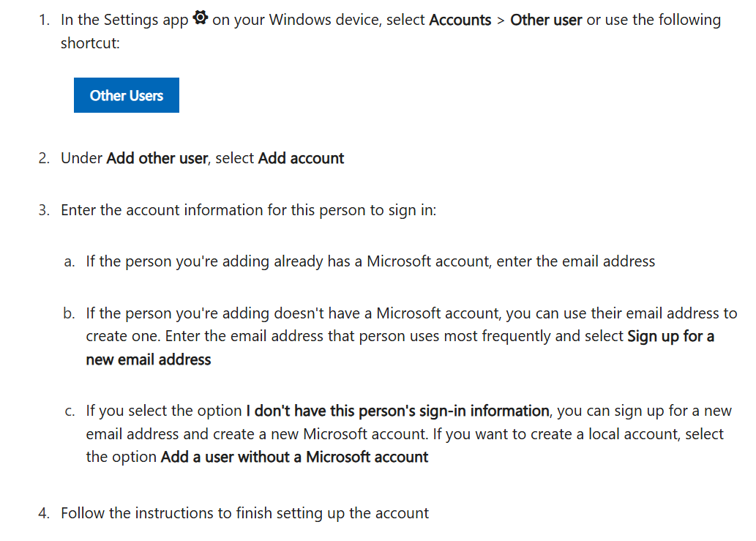Viewport: 756px width, 541px height.
Task: Click the blue Other Users button
Action: pos(125,94)
